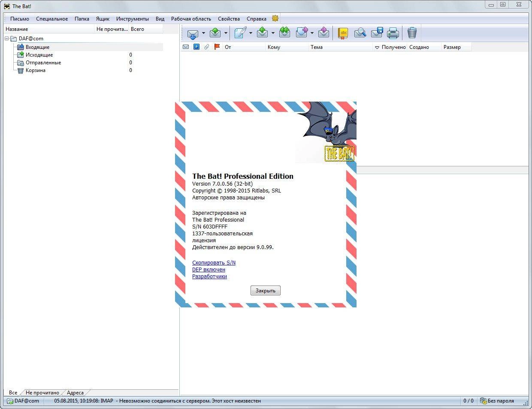Open dropdown arrow next to Reply icon
This screenshot has width=532, height=409.
pos(272,33)
